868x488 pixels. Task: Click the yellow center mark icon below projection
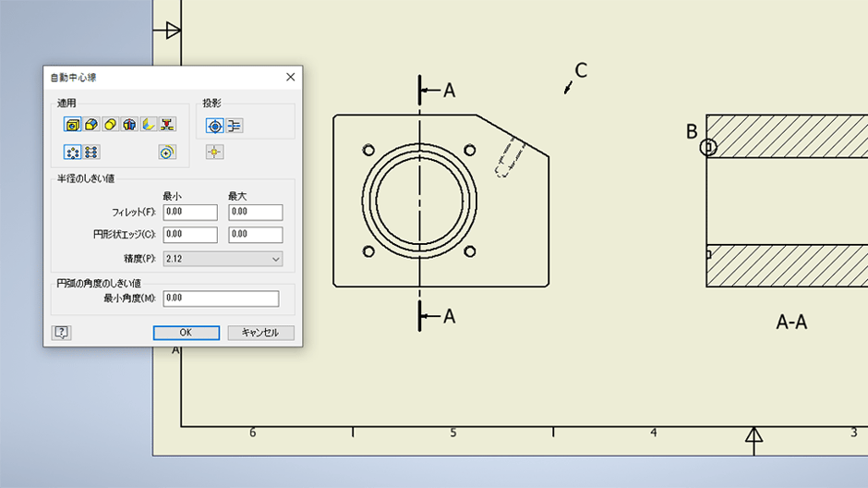tap(214, 152)
